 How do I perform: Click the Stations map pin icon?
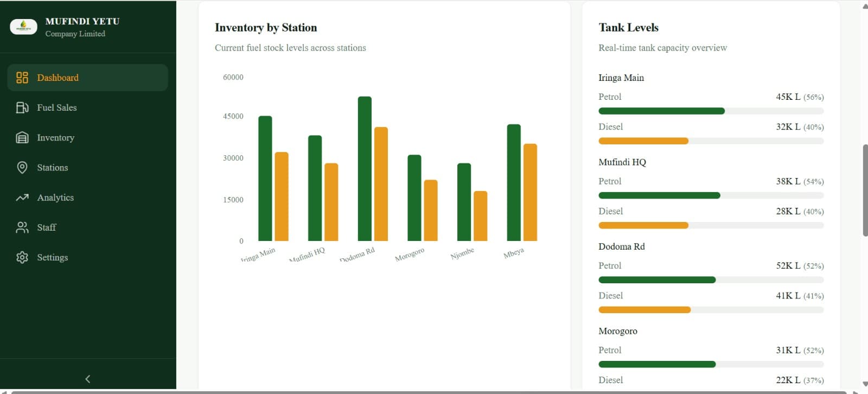click(x=22, y=168)
